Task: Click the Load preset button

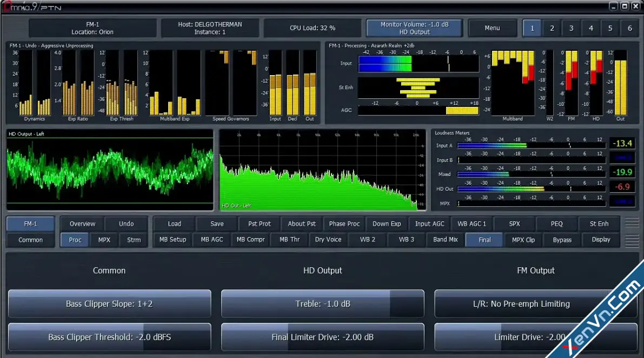Action: (x=174, y=224)
